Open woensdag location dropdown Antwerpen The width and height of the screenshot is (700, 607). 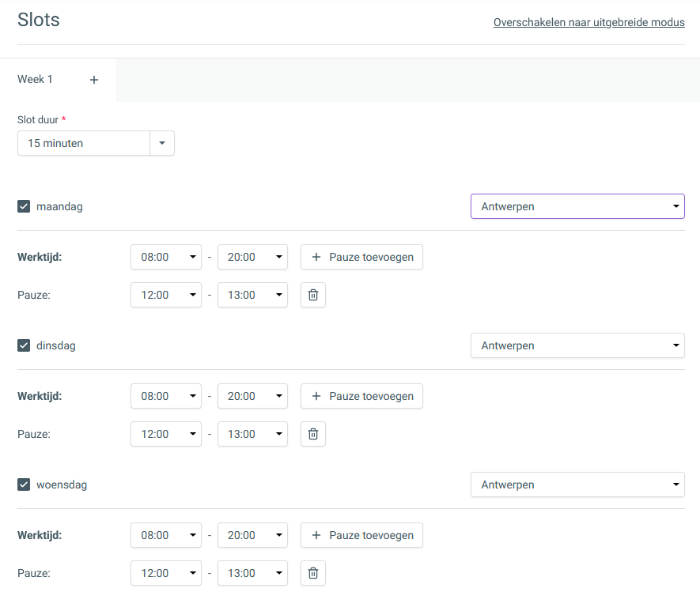577,484
